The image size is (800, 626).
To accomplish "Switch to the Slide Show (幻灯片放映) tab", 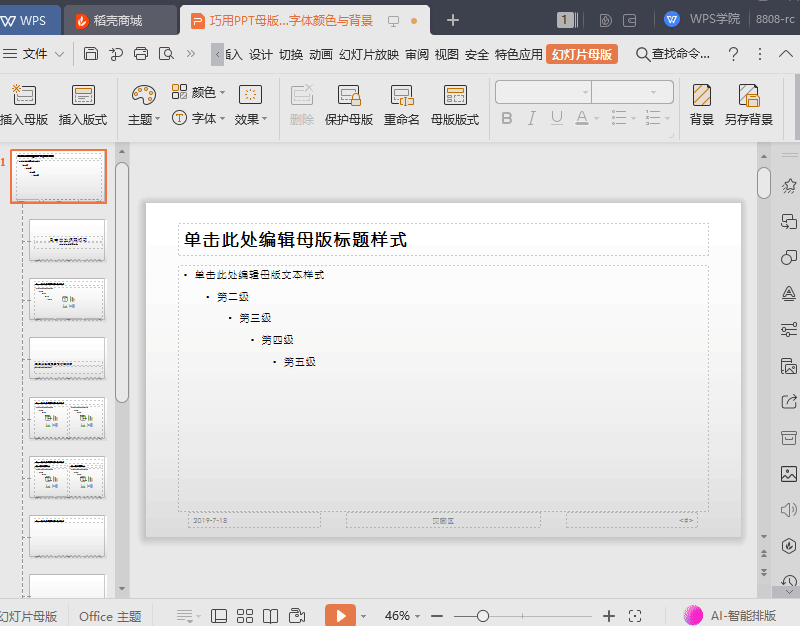I will 369,55.
